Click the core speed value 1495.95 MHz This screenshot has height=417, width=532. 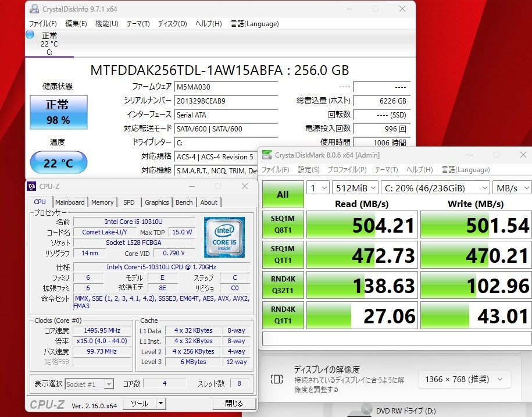point(102,330)
